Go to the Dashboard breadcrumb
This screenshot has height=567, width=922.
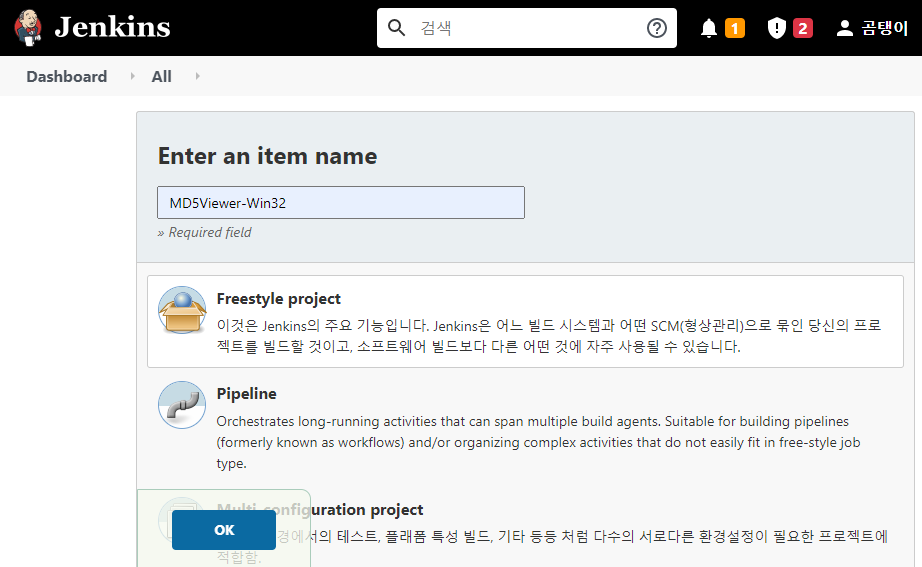66,76
